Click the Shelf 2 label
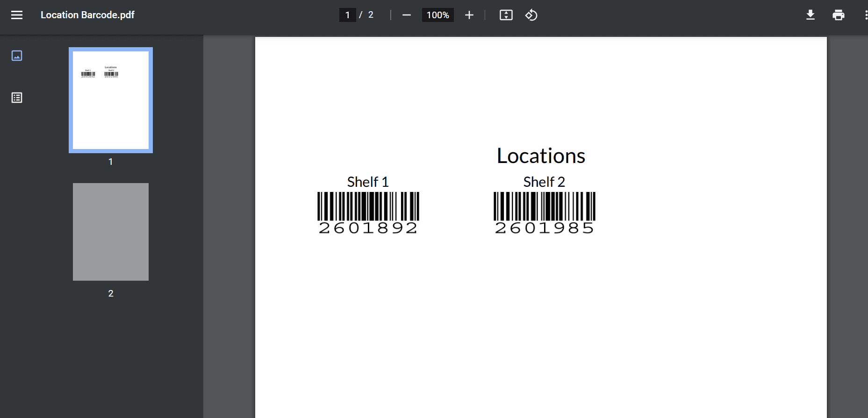The height and width of the screenshot is (418, 868). click(x=544, y=182)
